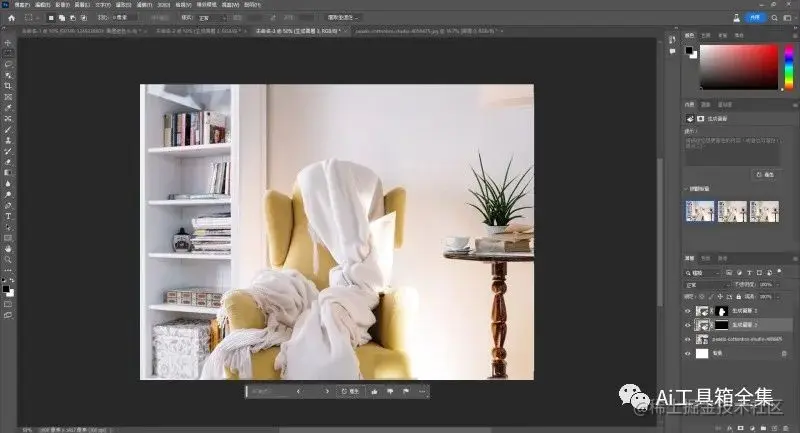
Task: Click Select and Mask button in options bar
Action: [342, 17]
